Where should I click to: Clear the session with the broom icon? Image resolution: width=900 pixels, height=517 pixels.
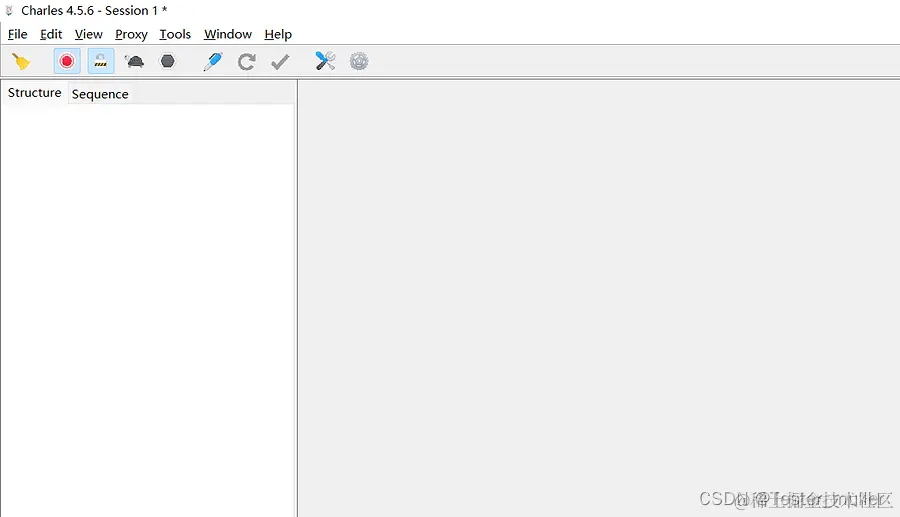[22, 61]
